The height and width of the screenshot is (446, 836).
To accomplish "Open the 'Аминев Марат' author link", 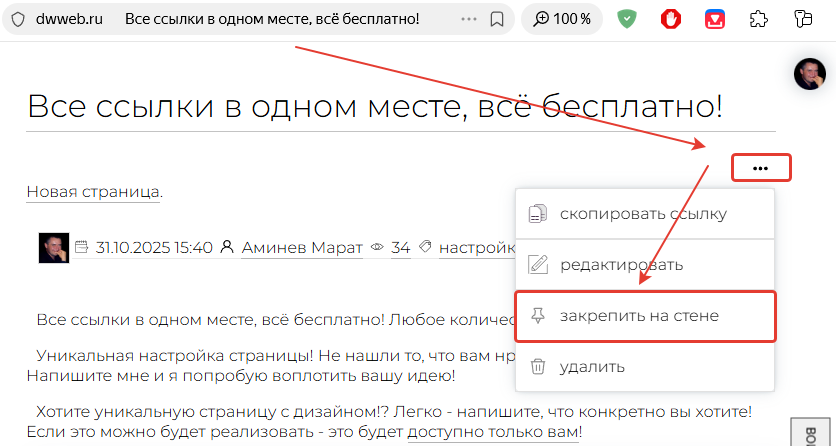I will click(x=302, y=248).
